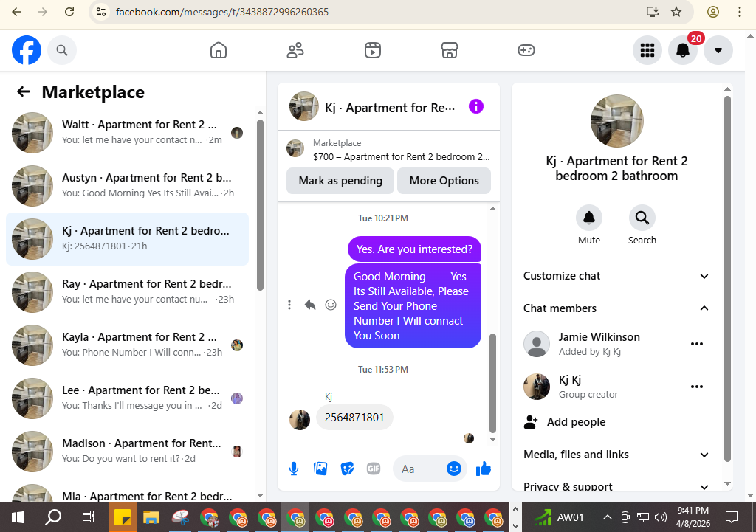Image resolution: width=756 pixels, height=532 pixels.
Task: Click back arrow next to Marketplace heading
Action: click(x=23, y=91)
